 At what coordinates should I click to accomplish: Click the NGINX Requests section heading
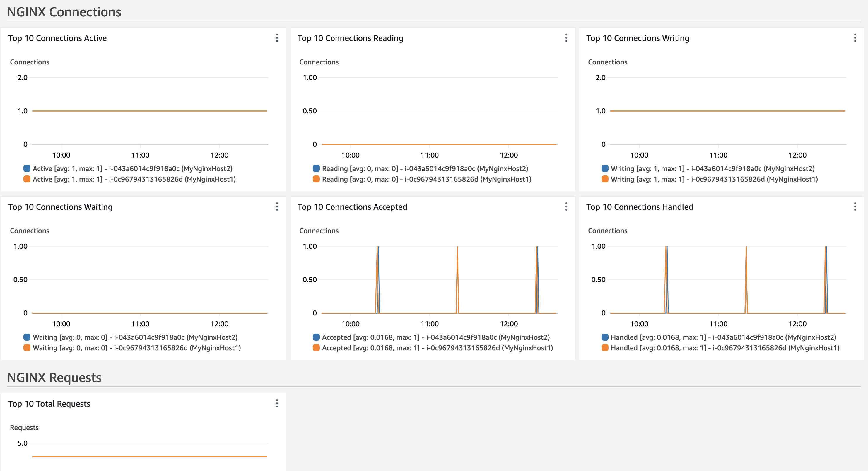(54, 378)
